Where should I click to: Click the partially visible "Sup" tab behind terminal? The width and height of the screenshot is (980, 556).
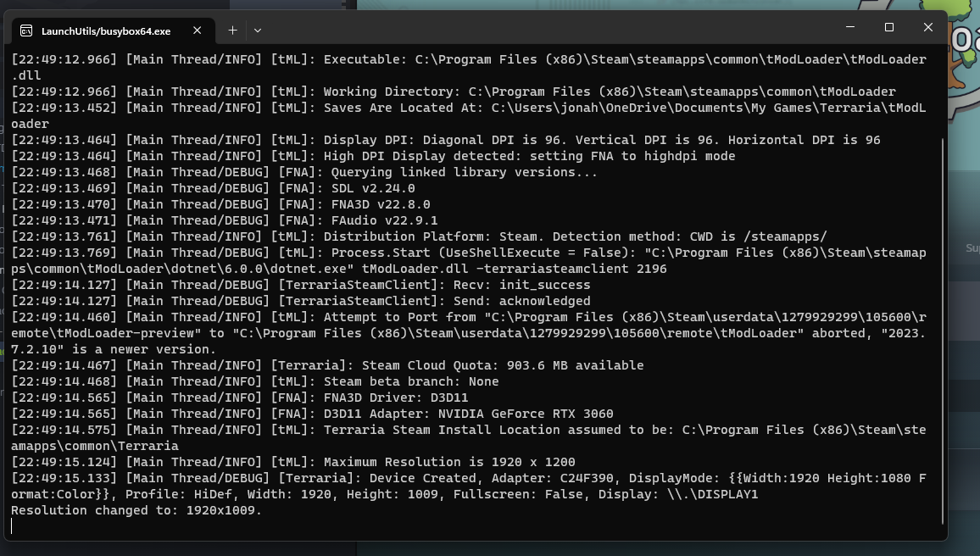coord(972,248)
